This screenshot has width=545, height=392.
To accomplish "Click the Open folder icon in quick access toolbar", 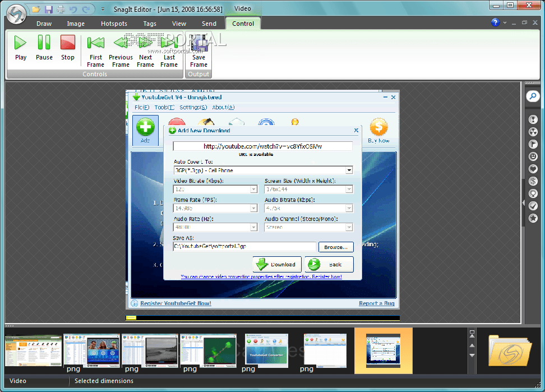I will tap(36, 10).
